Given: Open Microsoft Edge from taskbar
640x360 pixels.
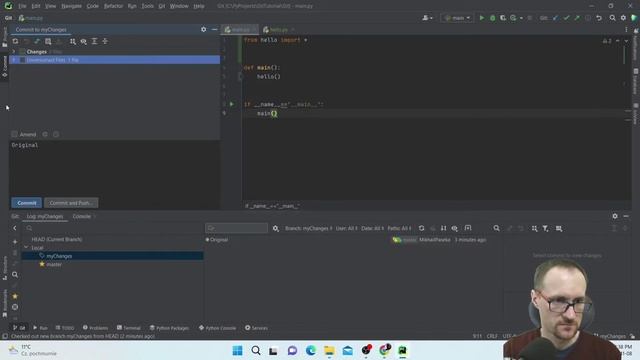Looking at the screenshot, I should 311,350.
